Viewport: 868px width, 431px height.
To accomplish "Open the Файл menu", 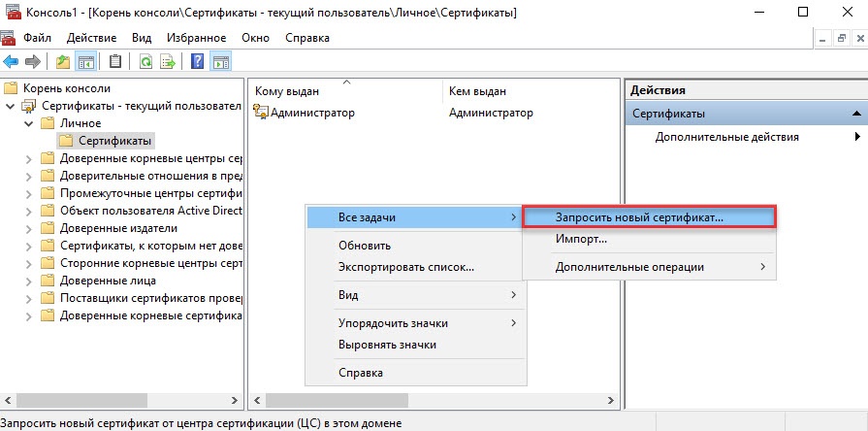I will tap(37, 38).
